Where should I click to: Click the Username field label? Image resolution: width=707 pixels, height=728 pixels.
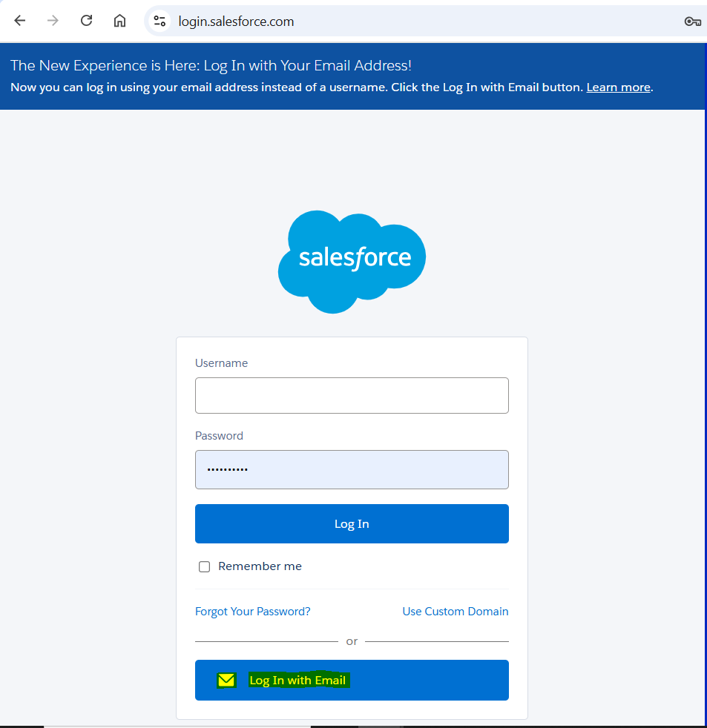(222, 363)
